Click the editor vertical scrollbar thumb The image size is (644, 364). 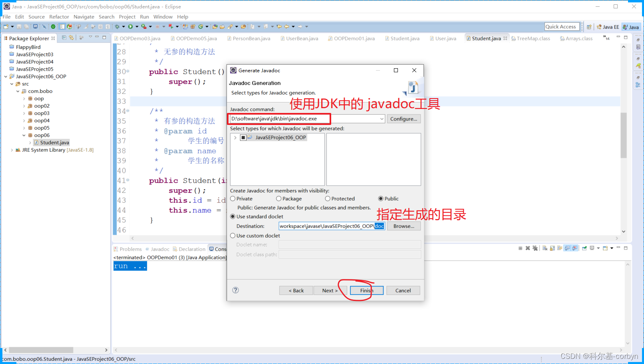coord(624,136)
